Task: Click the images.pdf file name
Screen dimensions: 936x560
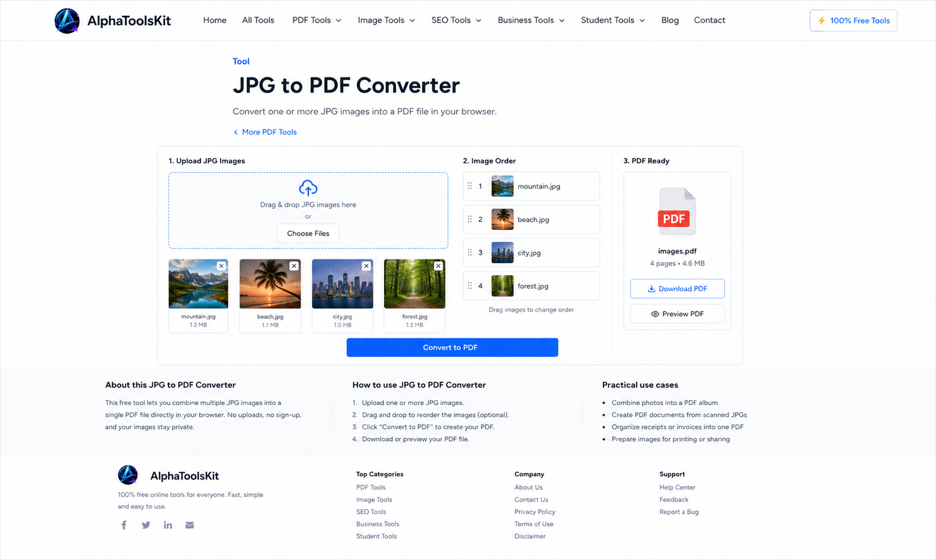Action: click(677, 251)
